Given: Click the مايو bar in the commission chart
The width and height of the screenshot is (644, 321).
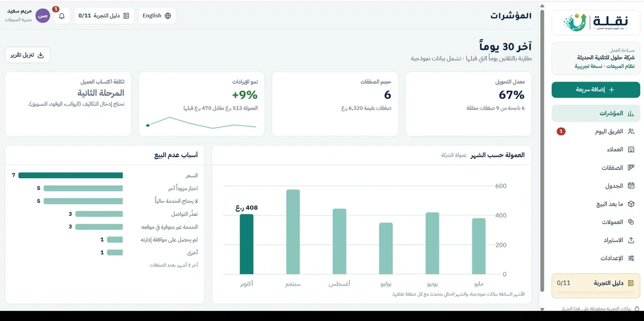Looking at the screenshot, I should [x=479, y=246].
